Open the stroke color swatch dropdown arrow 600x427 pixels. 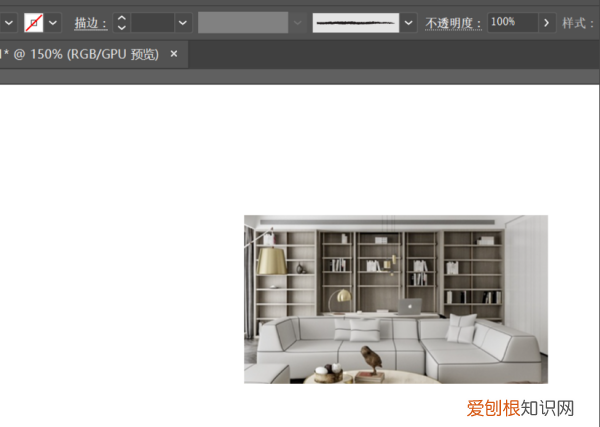tap(53, 22)
